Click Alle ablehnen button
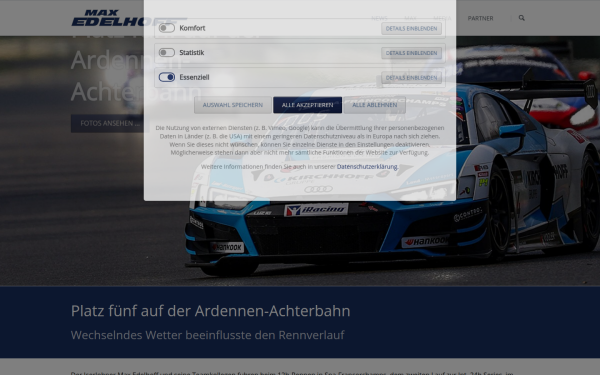 coord(375,105)
